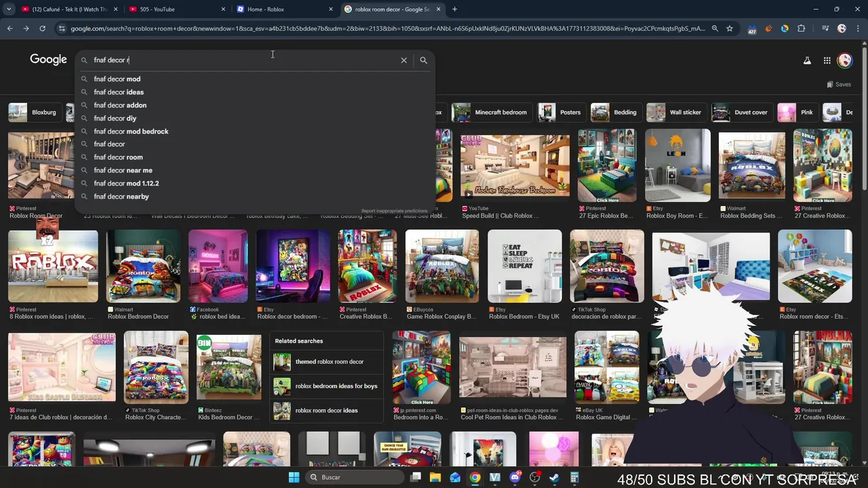868x488 pixels.
Task: Filter images by Pink chip
Action: click(x=797, y=113)
